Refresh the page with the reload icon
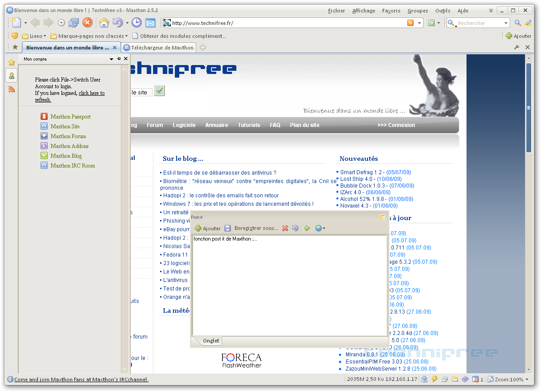The image size is (541, 392). (74, 23)
